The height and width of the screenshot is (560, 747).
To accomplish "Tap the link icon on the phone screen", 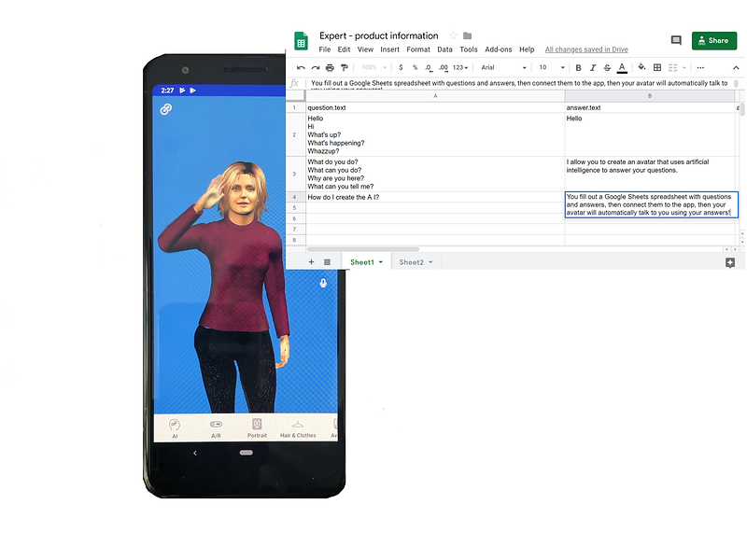I will (166, 109).
